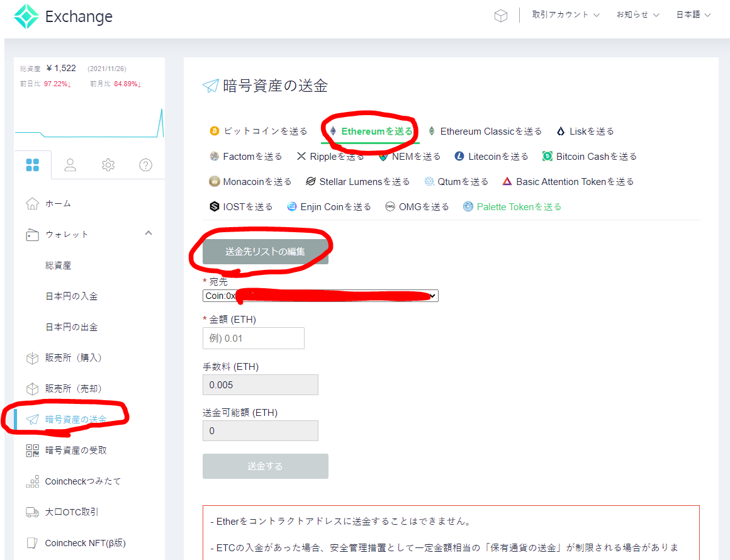Click inside the 金額 (ETH) amount field
The height and width of the screenshot is (560, 730).
[x=253, y=338]
